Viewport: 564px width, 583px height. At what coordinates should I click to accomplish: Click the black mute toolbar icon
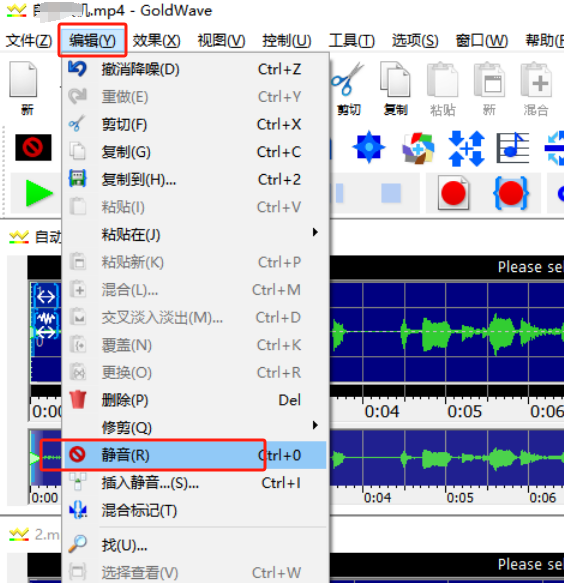[x=33, y=147]
